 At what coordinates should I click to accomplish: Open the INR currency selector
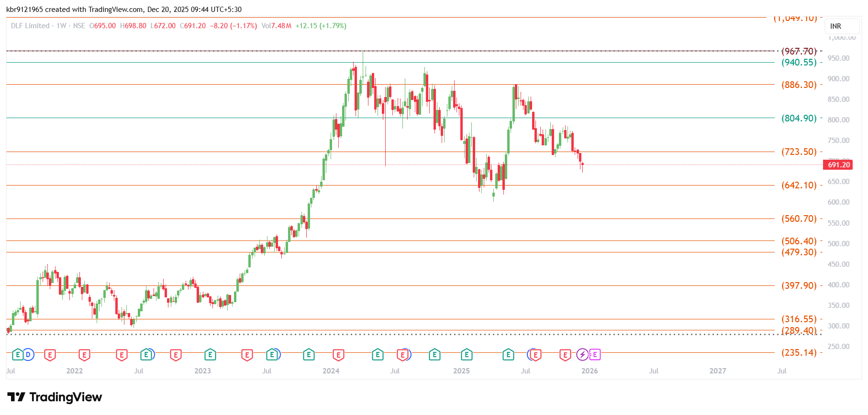[x=835, y=26]
